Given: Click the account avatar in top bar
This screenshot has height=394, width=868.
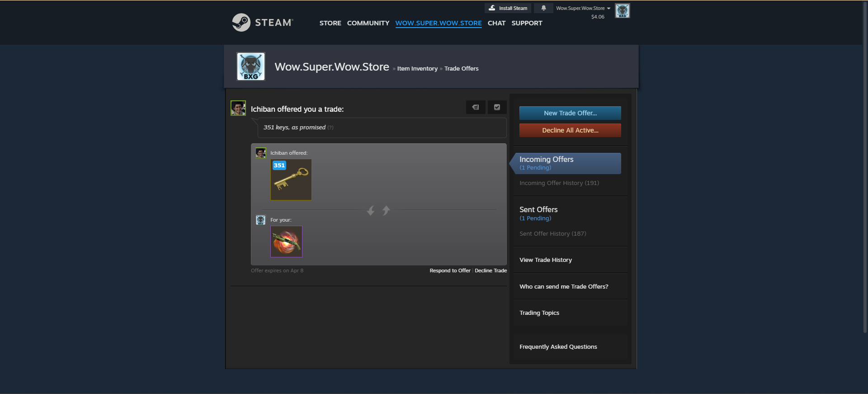Looking at the screenshot, I should [x=623, y=11].
